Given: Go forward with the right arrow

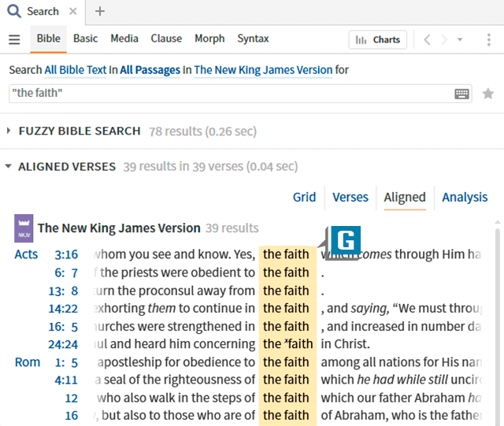Looking at the screenshot, I should coord(444,40).
